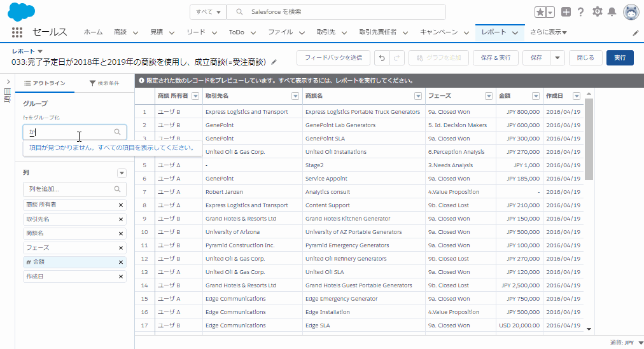Open the 商談 tab dropdown chevron

pyautogui.click(x=135, y=32)
